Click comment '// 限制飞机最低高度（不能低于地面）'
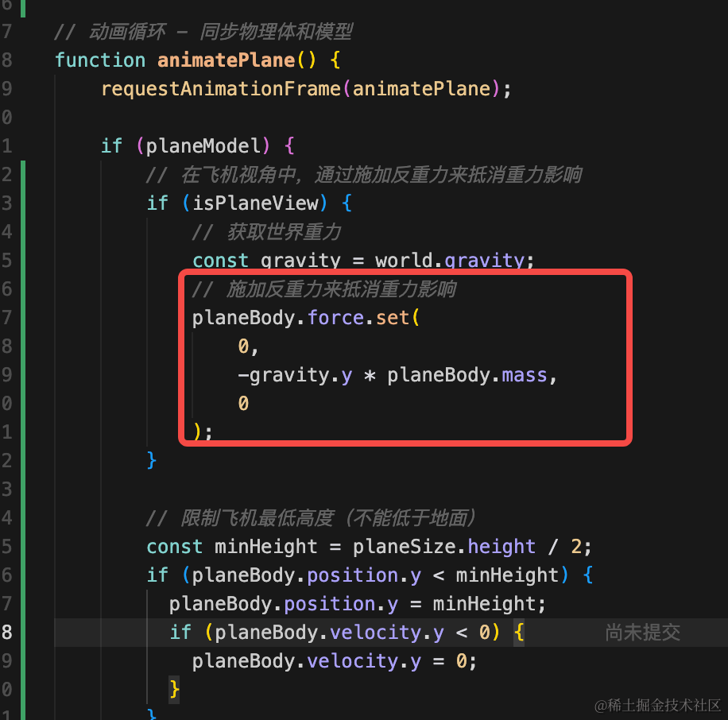 311,518
